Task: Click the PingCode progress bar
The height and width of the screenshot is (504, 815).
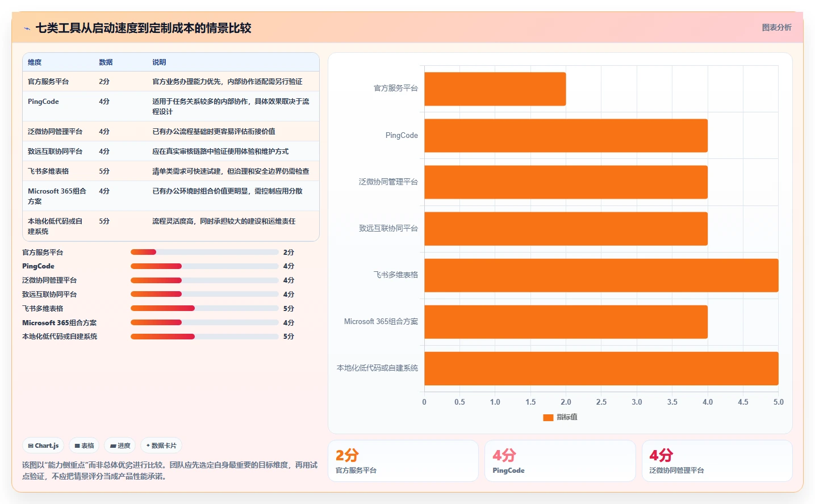Action: pos(204,266)
